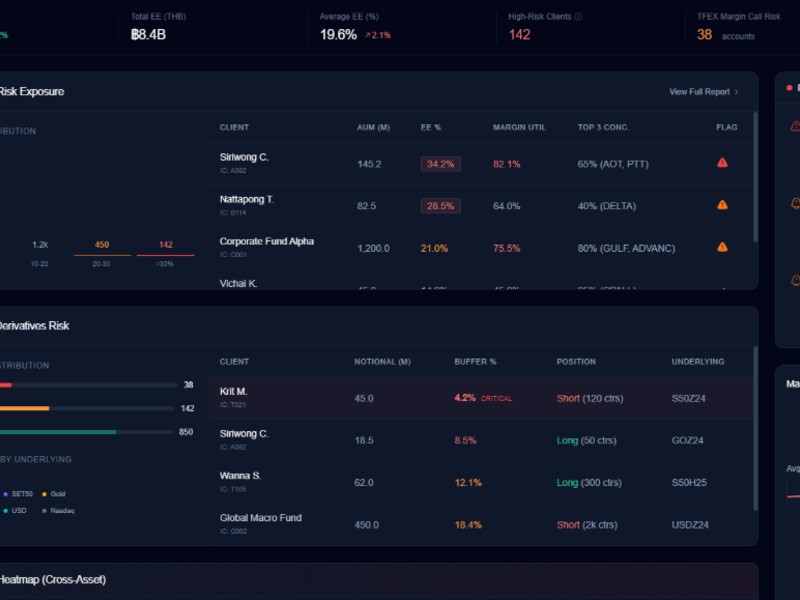
Task: Click the info icon beside High-Risk Clients
Action: 578,17
